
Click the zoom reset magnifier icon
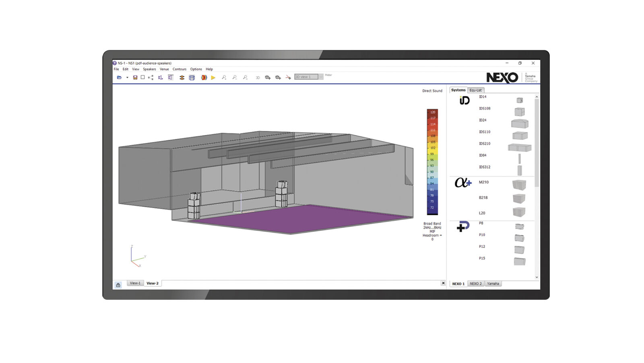pos(245,77)
